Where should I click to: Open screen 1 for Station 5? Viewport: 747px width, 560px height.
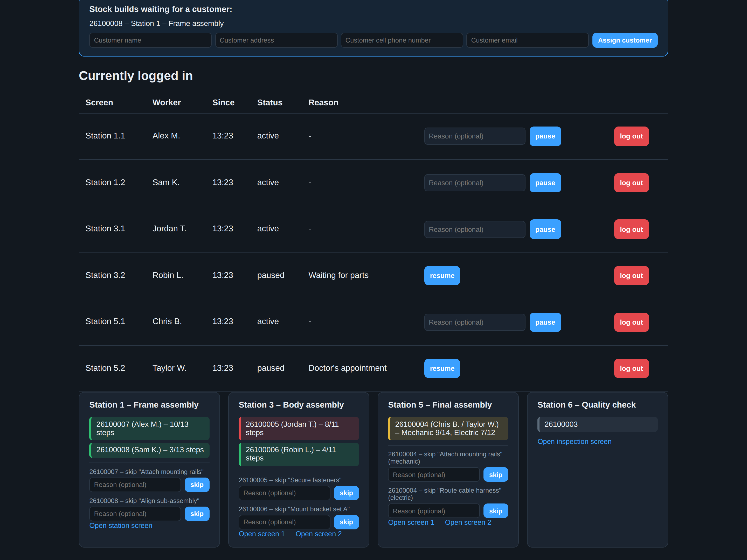tap(411, 522)
